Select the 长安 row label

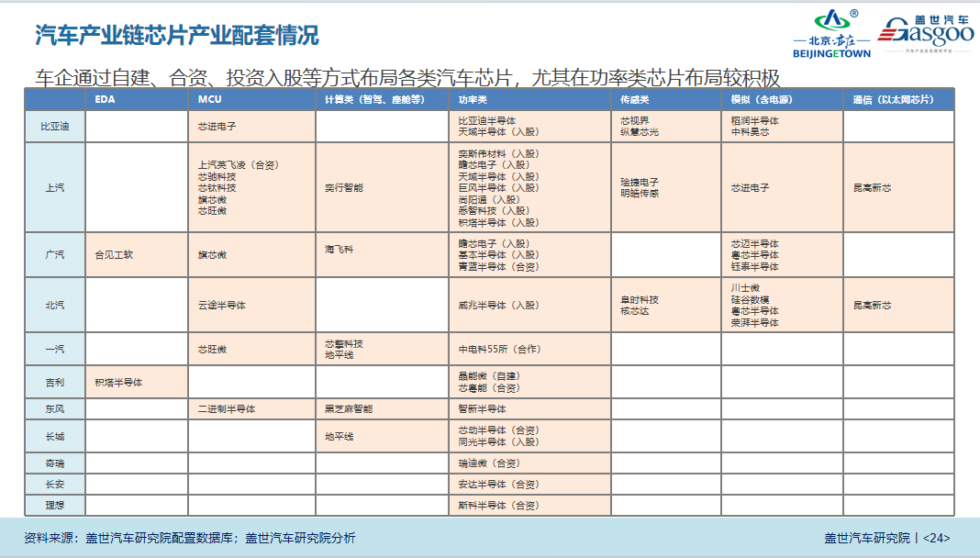tap(55, 484)
